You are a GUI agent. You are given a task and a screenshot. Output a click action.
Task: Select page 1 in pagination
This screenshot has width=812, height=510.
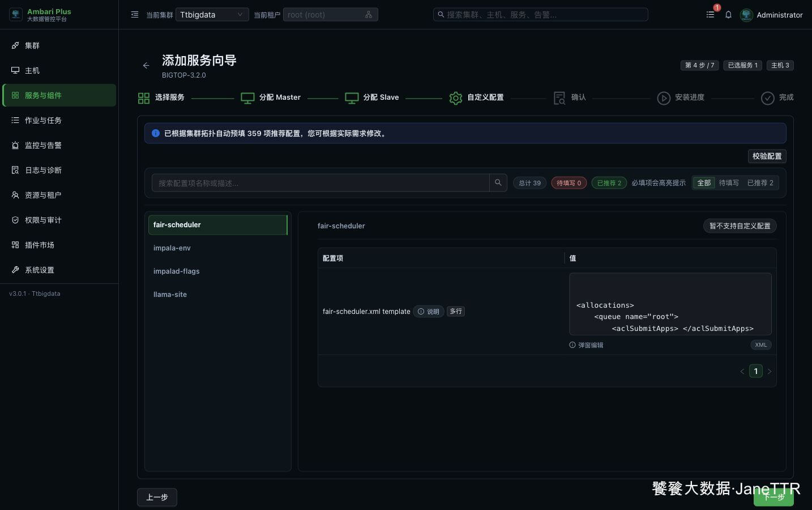click(756, 371)
